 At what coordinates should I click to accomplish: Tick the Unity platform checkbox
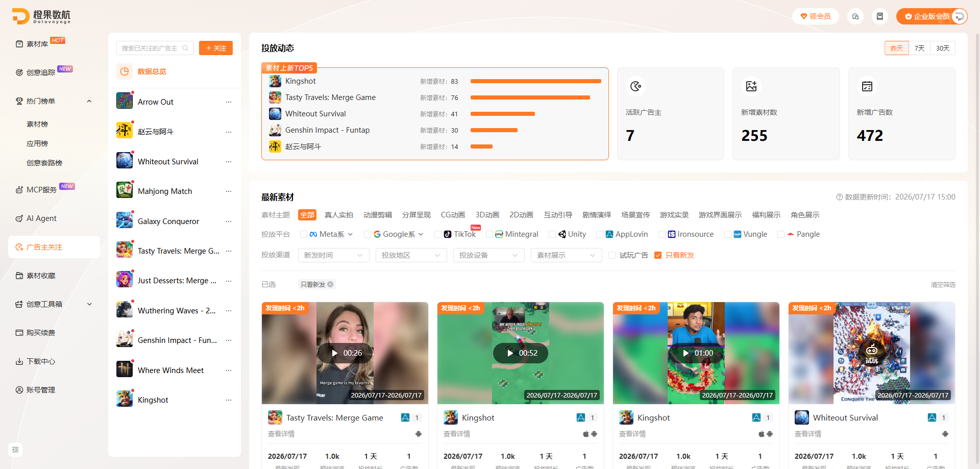point(552,234)
